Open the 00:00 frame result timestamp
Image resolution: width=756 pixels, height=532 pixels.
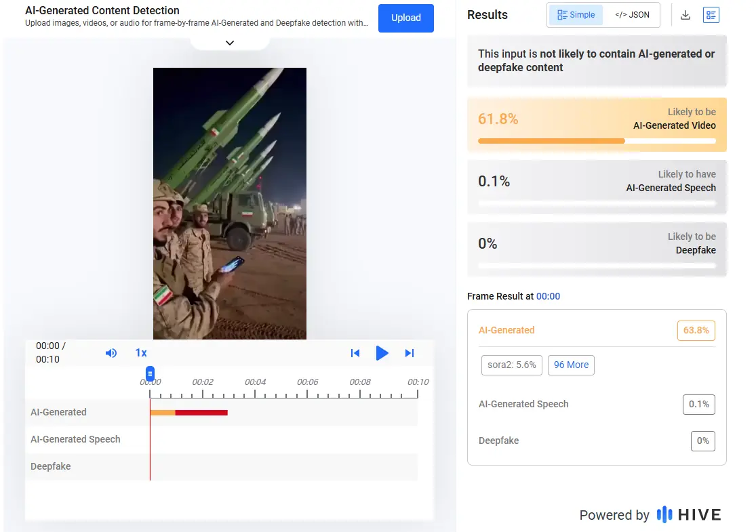pyautogui.click(x=548, y=296)
